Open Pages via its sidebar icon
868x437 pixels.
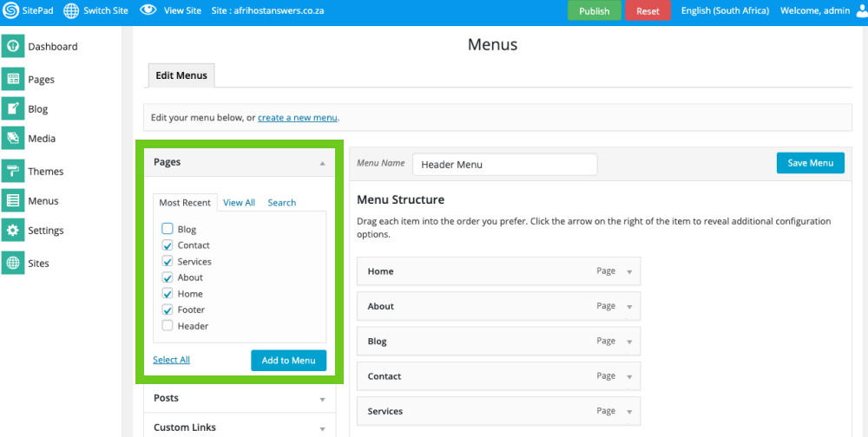point(13,79)
